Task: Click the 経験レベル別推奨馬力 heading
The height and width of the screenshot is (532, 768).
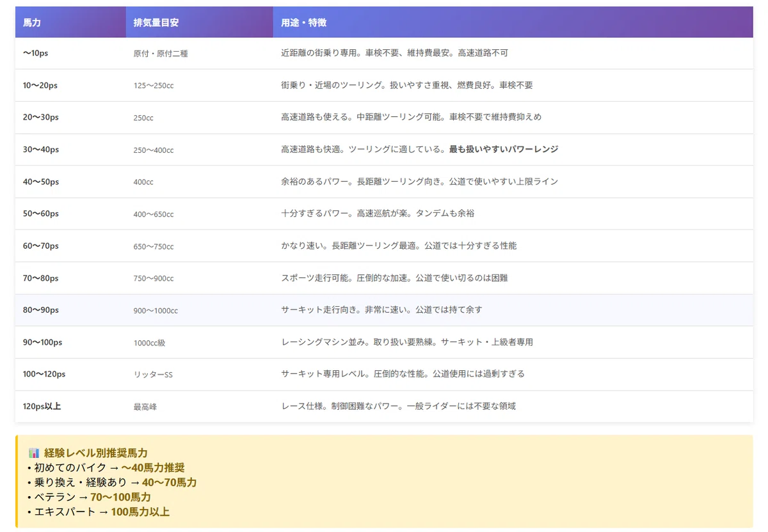Action: point(96,453)
